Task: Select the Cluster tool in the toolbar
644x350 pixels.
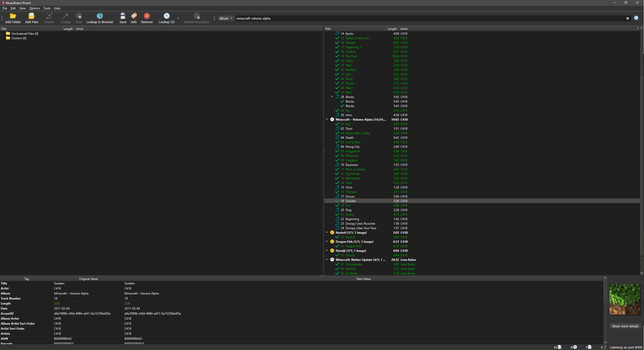Action: point(49,18)
